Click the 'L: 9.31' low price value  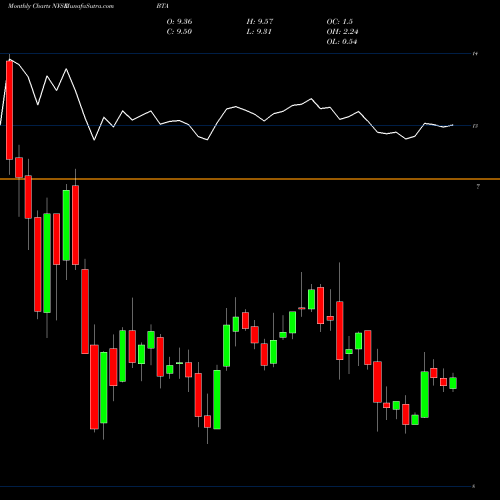click(259, 32)
